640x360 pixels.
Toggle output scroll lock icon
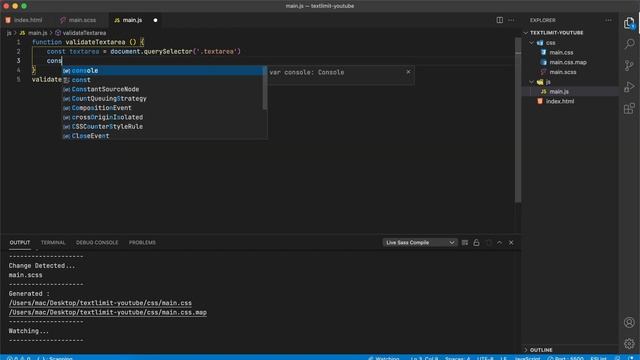(476, 242)
